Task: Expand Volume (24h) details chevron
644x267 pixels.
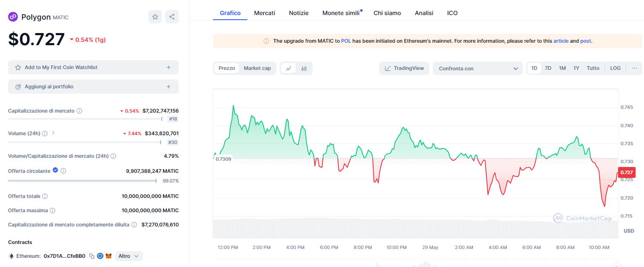Action: click(53, 133)
